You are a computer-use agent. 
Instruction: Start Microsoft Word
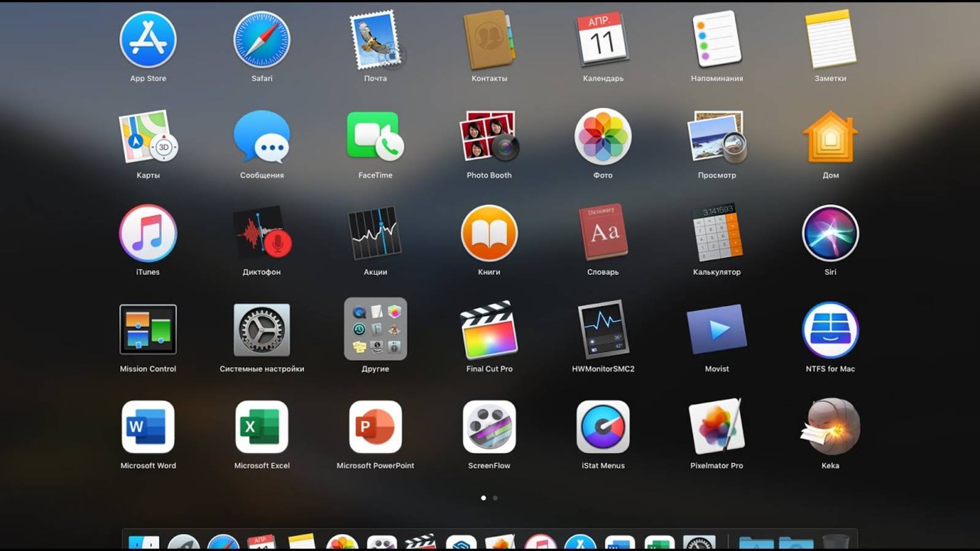tap(148, 427)
